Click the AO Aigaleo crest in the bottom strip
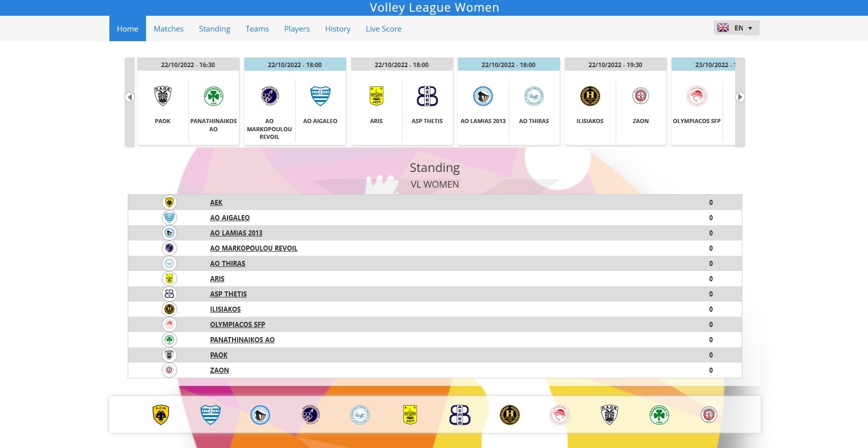This screenshot has height=448, width=868. click(x=211, y=415)
